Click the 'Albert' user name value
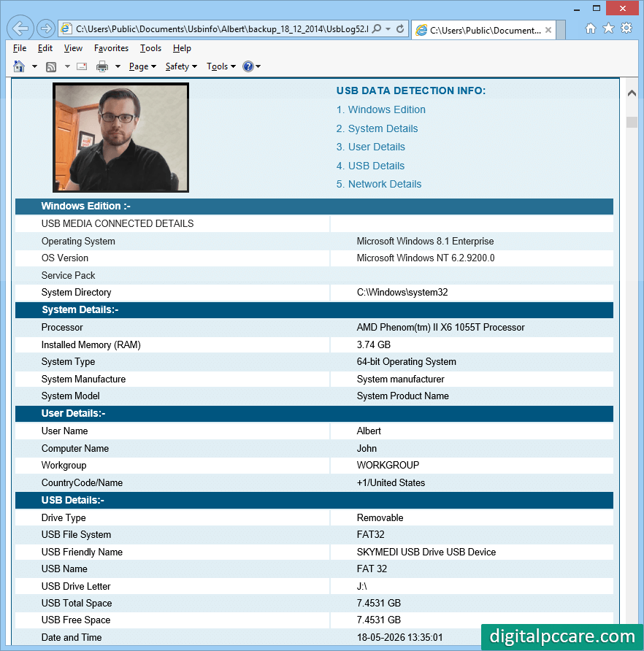 [x=369, y=431]
